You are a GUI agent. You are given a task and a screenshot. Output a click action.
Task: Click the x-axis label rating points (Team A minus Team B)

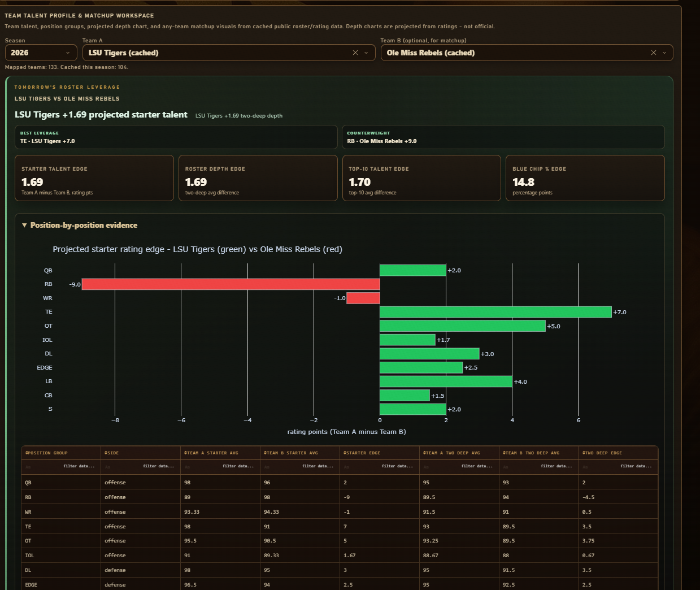tap(346, 432)
